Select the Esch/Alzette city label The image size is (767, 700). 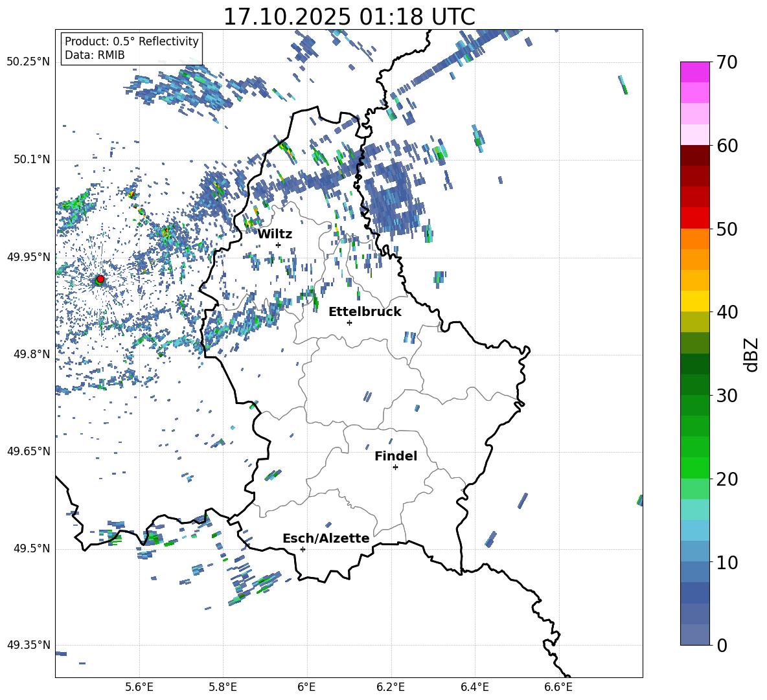(x=326, y=538)
